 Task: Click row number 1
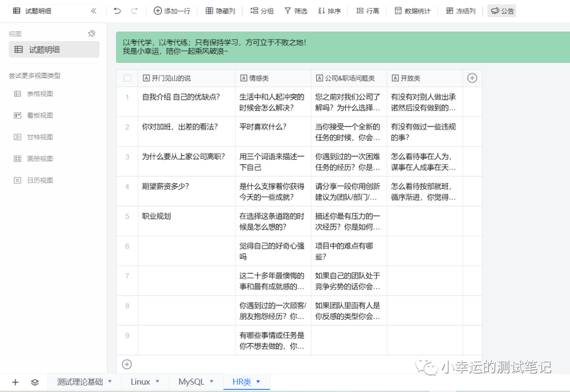click(127, 97)
